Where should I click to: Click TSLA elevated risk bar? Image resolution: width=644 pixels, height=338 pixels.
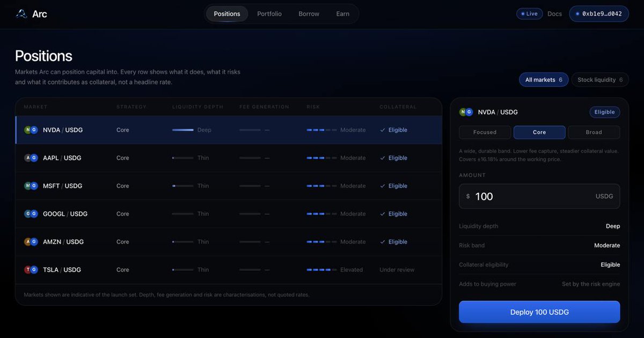point(322,270)
